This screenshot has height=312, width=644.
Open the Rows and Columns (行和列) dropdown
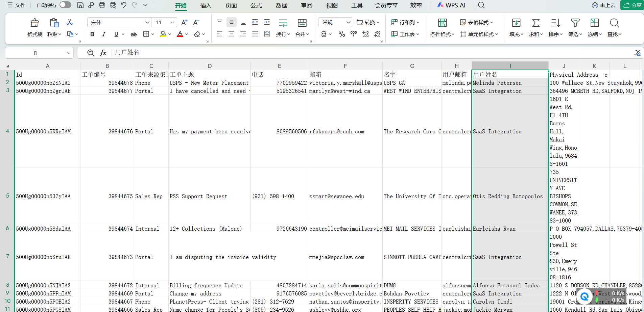click(405, 22)
